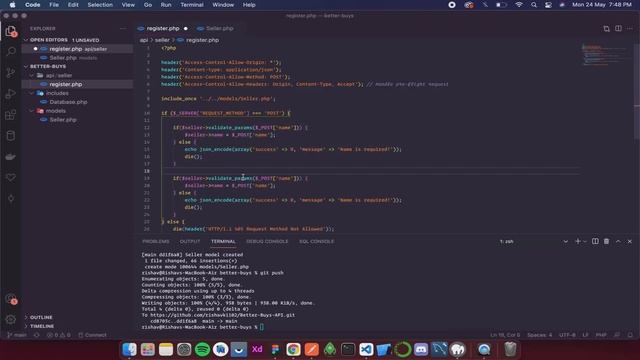The height and width of the screenshot is (360, 640).
Task: Open Database.php in the file tree
Action: pyautogui.click(x=69, y=102)
